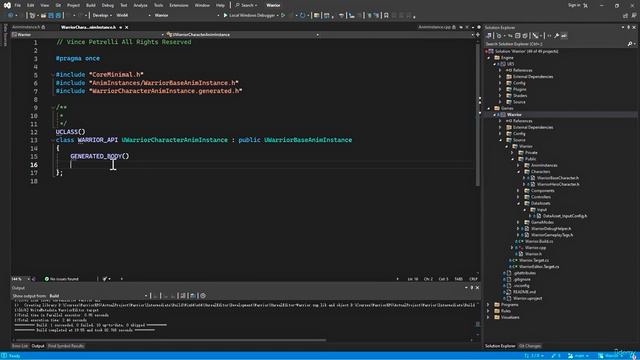The width and height of the screenshot is (640, 360).
Task: Select Warrior.Build.cs in Solution Explorer
Action: tap(539, 241)
